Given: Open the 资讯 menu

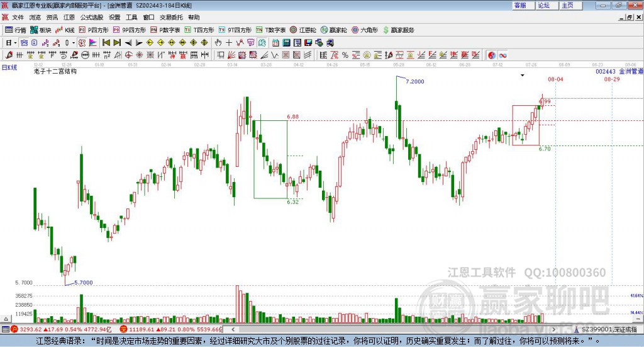Looking at the screenshot, I should click(x=52, y=17).
